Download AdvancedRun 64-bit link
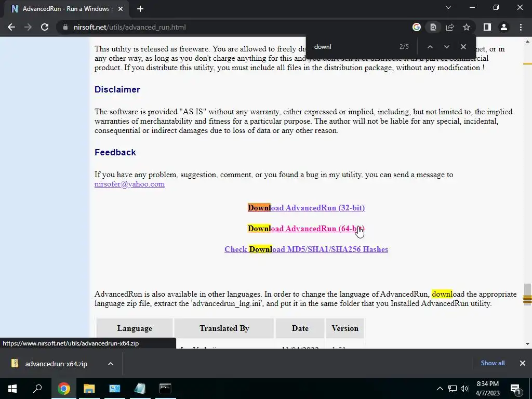This screenshot has width=532, height=399. [x=306, y=229]
